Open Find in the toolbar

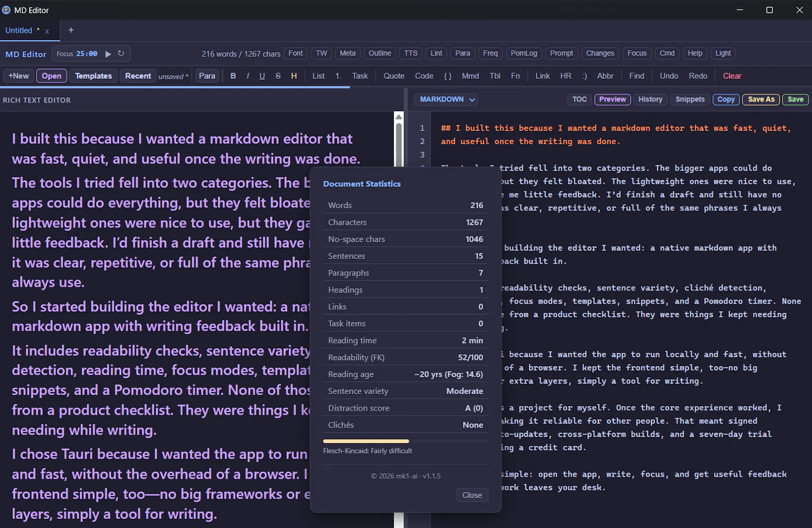[636, 76]
